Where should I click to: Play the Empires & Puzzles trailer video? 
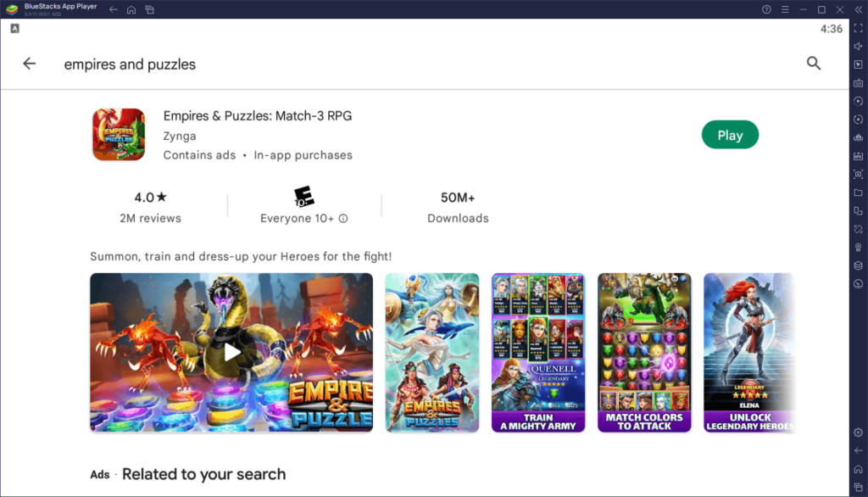[x=231, y=352]
